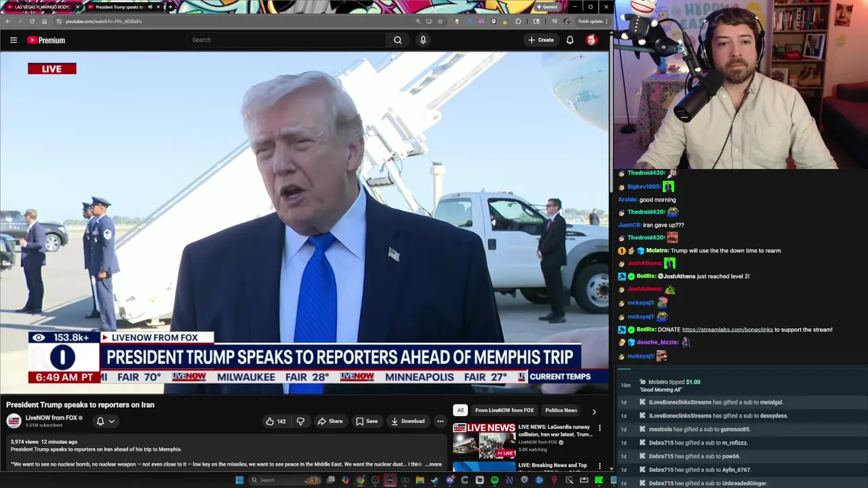
Task: Click the live video player
Action: [304, 223]
